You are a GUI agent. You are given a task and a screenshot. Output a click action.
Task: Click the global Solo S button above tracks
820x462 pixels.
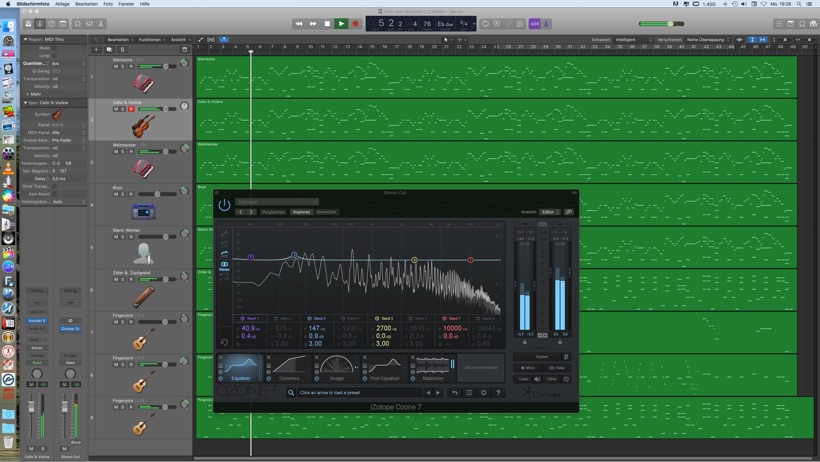click(x=122, y=50)
